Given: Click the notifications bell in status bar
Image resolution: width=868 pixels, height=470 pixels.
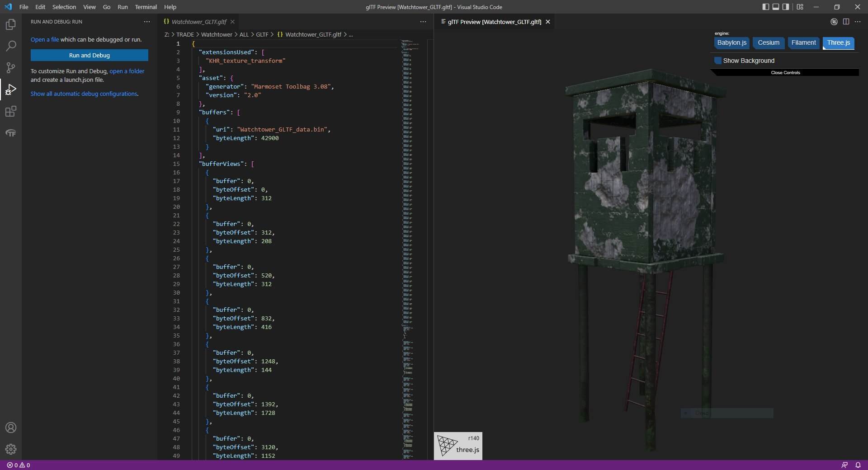Looking at the screenshot, I should [858, 465].
